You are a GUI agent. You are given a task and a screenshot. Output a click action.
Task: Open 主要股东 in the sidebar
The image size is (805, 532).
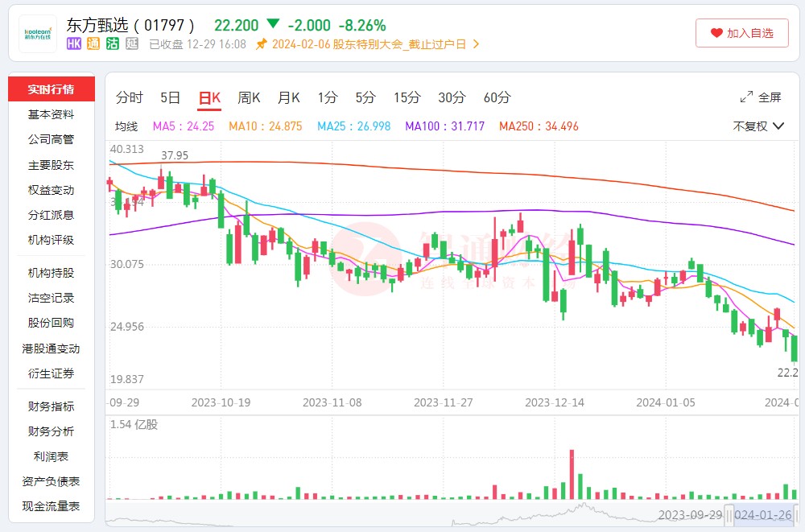pyautogui.click(x=51, y=165)
